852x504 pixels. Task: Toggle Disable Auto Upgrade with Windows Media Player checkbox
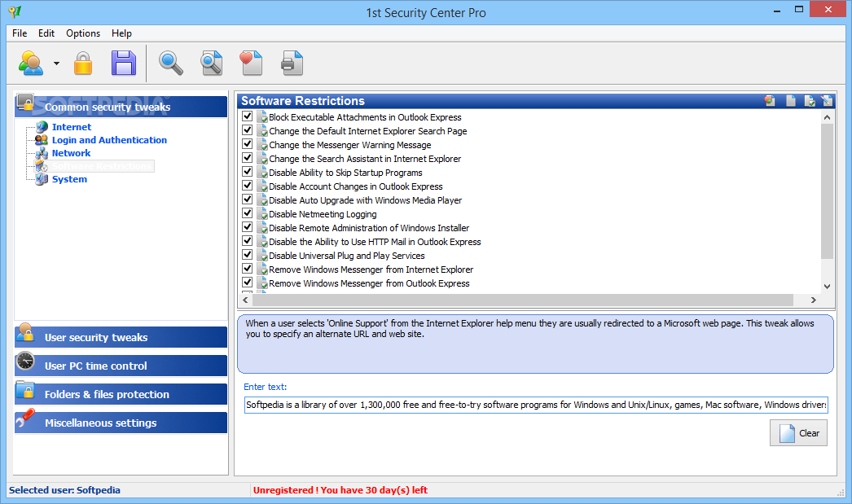[248, 199]
